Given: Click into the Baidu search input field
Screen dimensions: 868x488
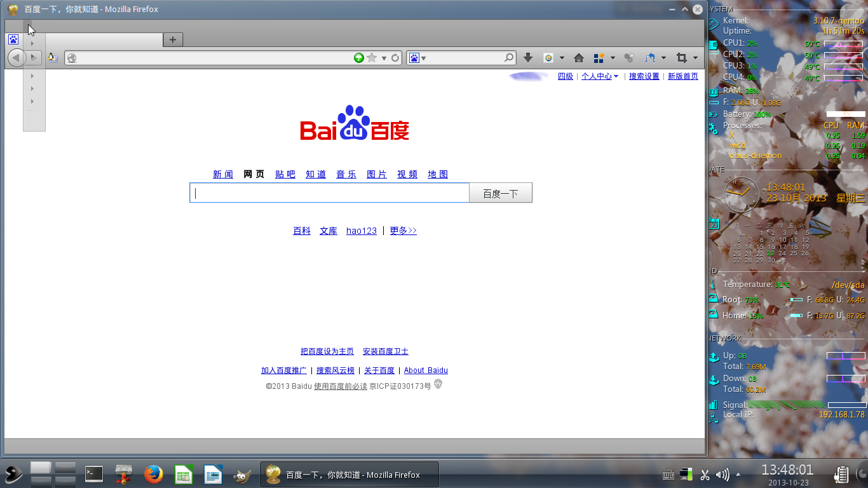Looking at the screenshot, I should pos(329,193).
